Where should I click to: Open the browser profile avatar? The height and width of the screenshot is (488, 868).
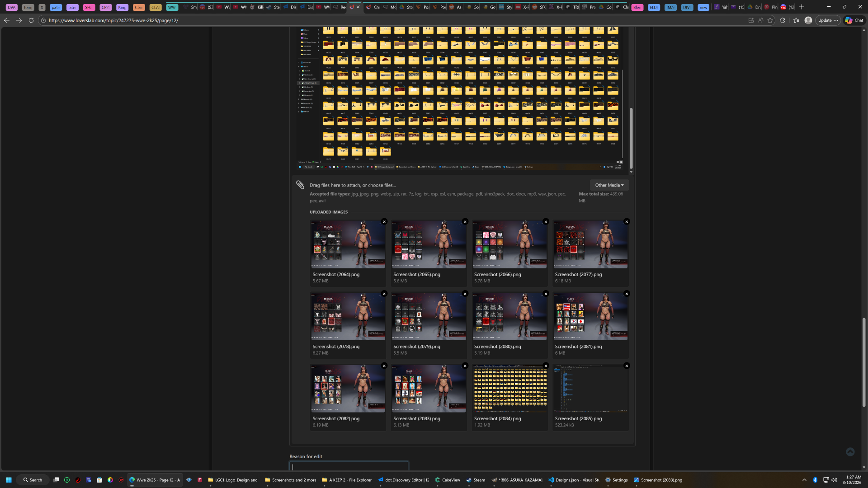pyautogui.click(x=808, y=20)
